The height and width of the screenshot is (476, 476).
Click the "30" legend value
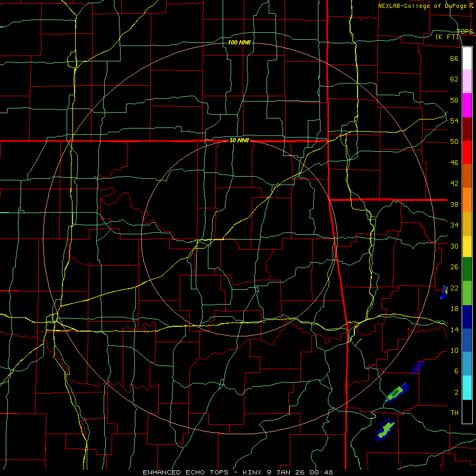tap(454, 246)
